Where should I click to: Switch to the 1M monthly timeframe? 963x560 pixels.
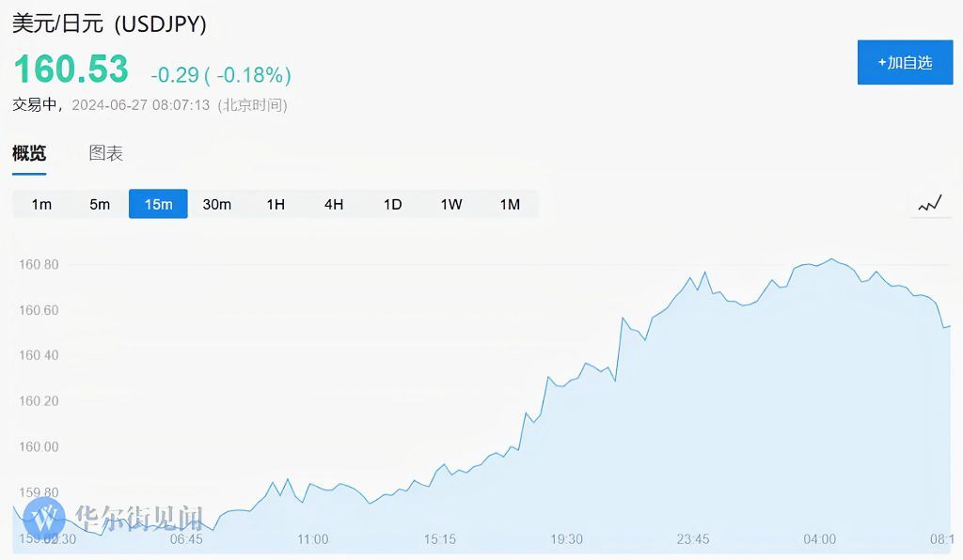click(510, 204)
